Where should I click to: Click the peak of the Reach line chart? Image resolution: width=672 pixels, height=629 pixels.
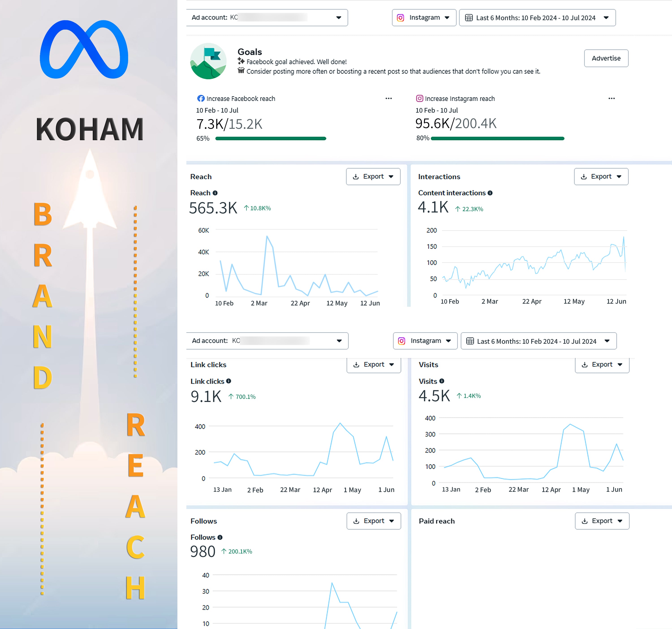pyautogui.click(x=267, y=236)
